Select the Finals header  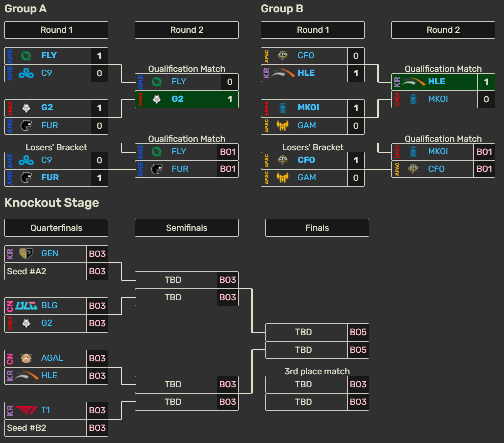click(x=317, y=228)
